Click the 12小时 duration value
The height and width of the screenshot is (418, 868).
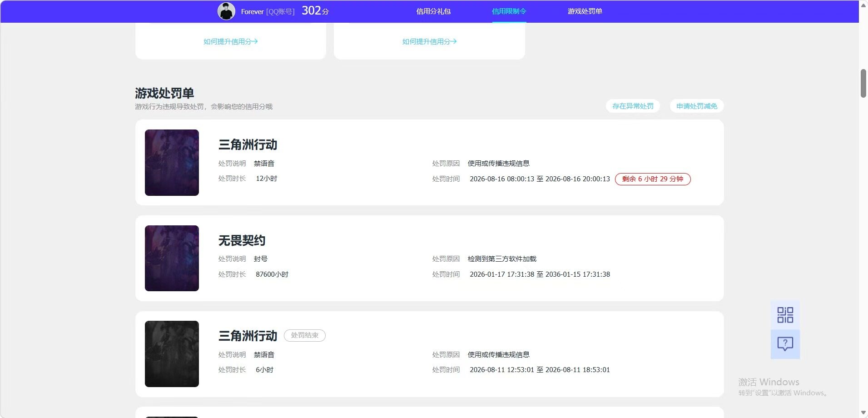pyautogui.click(x=267, y=179)
